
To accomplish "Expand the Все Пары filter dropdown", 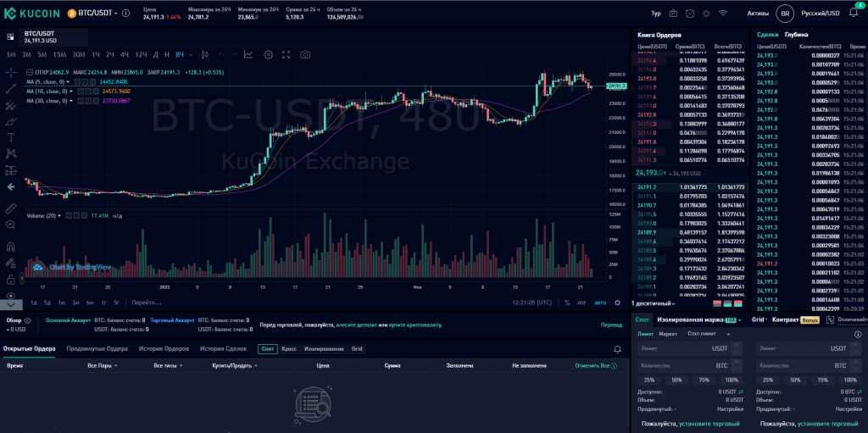I will tap(103, 365).
